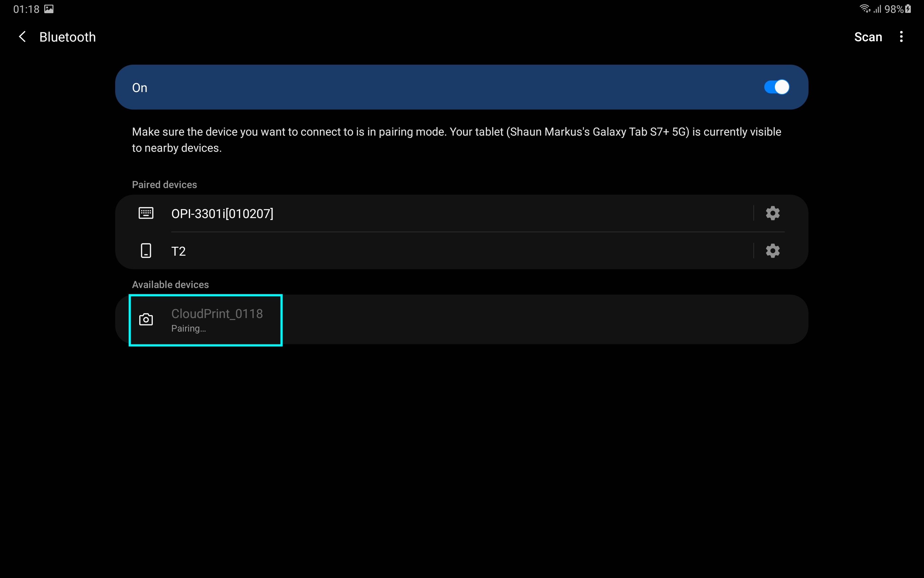Tap CloudPrint_0118 in available devices
The image size is (924, 578).
tap(217, 314)
